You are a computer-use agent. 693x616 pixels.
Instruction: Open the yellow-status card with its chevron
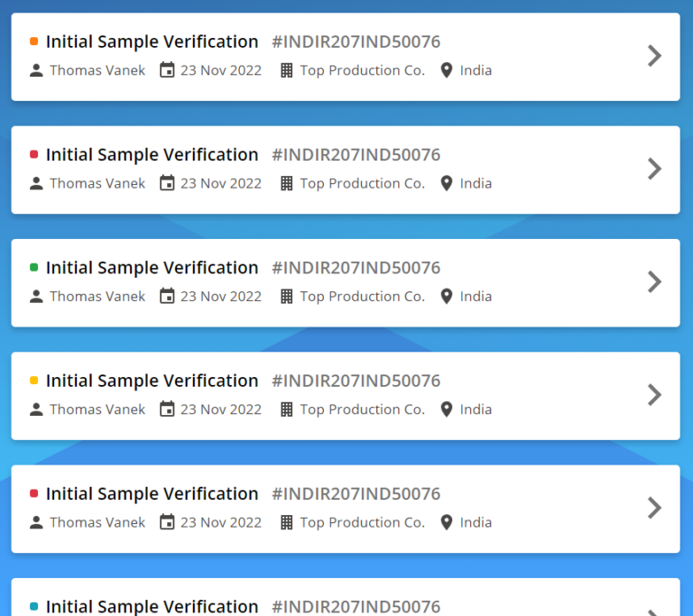[x=654, y=395]
